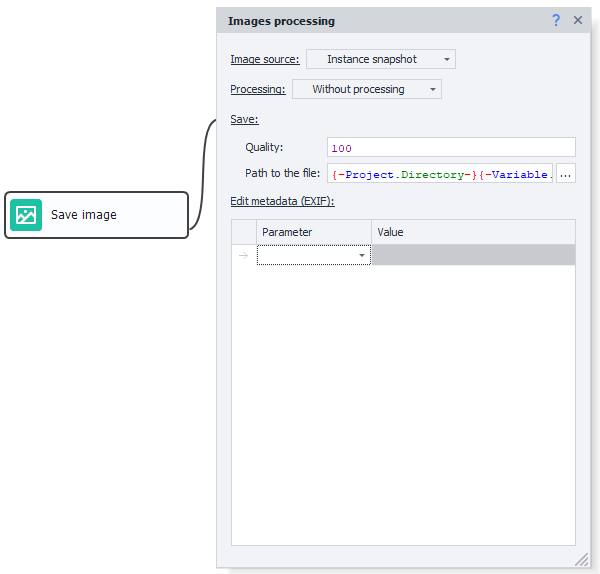600x574 pixels.
Task: Click the green Save image action icon
Action: coord(26,215)
